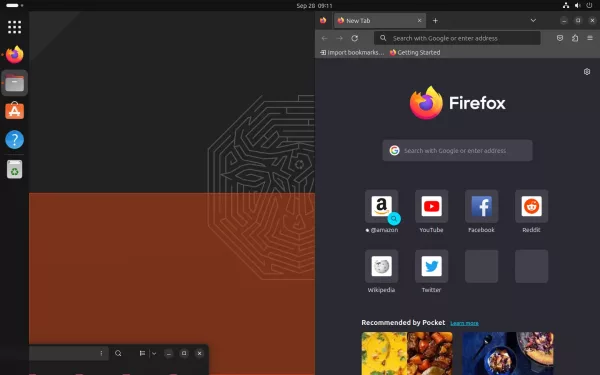Click the Google search box on new tab page
Image resolution: width=600 pixels, height=375 pixels.
[457, 150]
